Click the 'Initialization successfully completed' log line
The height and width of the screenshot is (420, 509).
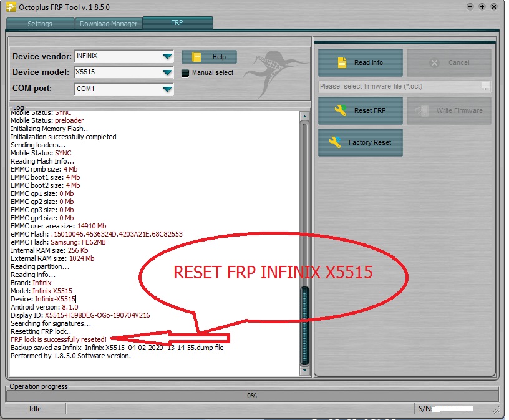coord(63,137)
